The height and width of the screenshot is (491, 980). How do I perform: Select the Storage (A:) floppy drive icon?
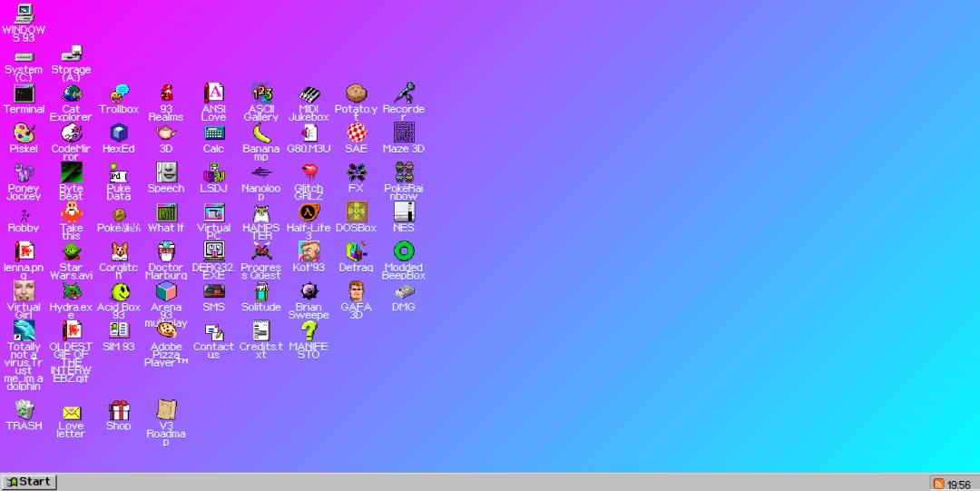tap(71, 54)
